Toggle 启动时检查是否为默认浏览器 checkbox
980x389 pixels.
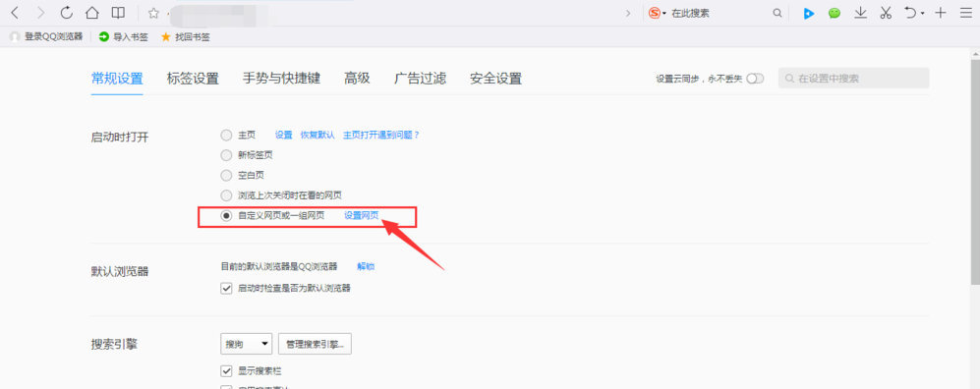tap(226, 289)
